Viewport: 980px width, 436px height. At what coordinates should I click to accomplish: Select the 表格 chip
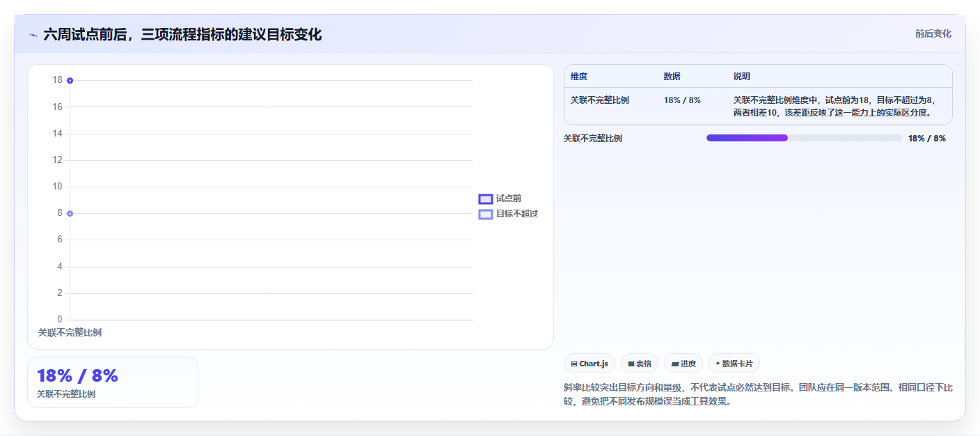click(640, 364)
